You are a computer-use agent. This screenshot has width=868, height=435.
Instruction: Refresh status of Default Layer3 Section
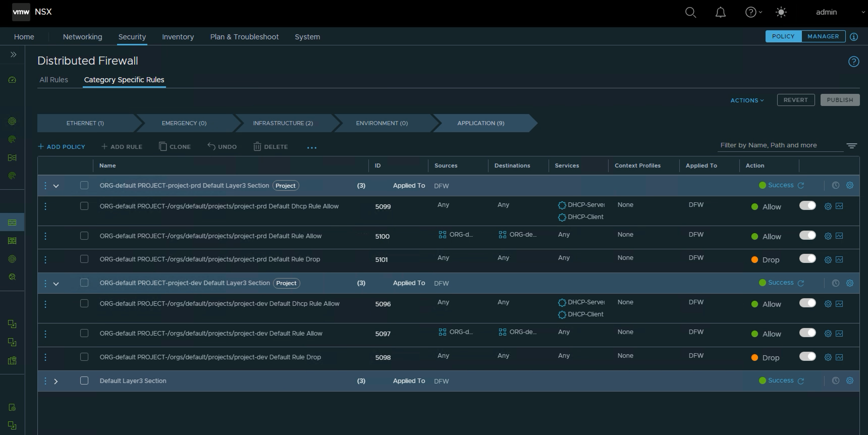coord(801,381)
